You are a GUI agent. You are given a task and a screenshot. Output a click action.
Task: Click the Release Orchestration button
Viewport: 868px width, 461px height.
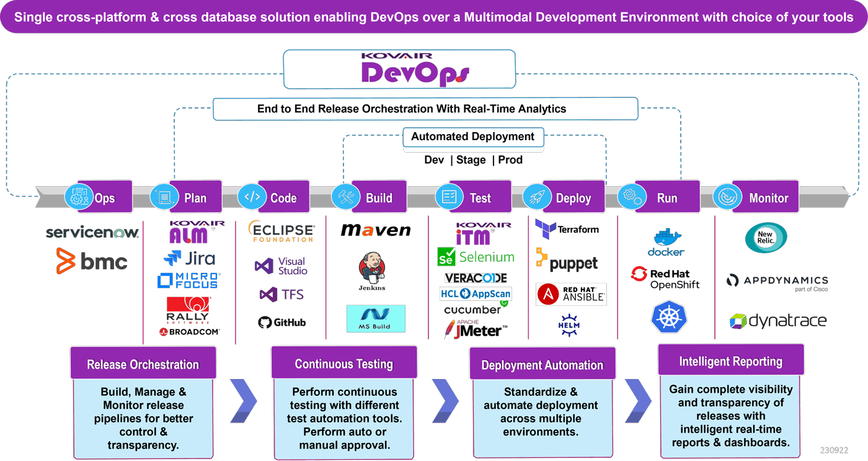143,362
